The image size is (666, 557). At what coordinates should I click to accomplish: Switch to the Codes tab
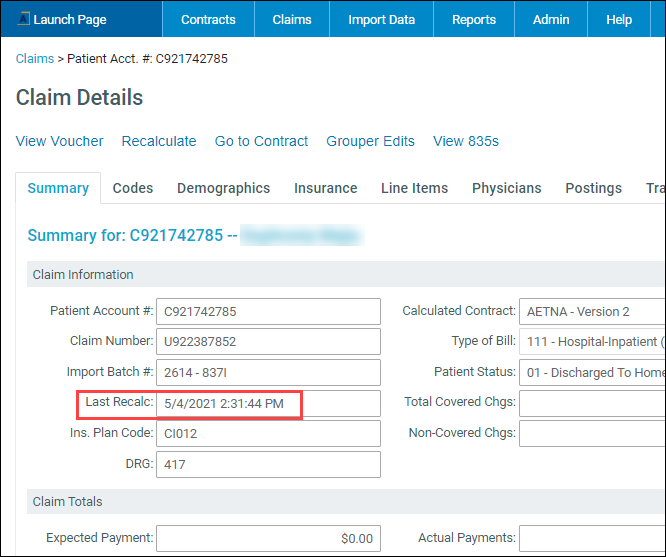(133, 188)
